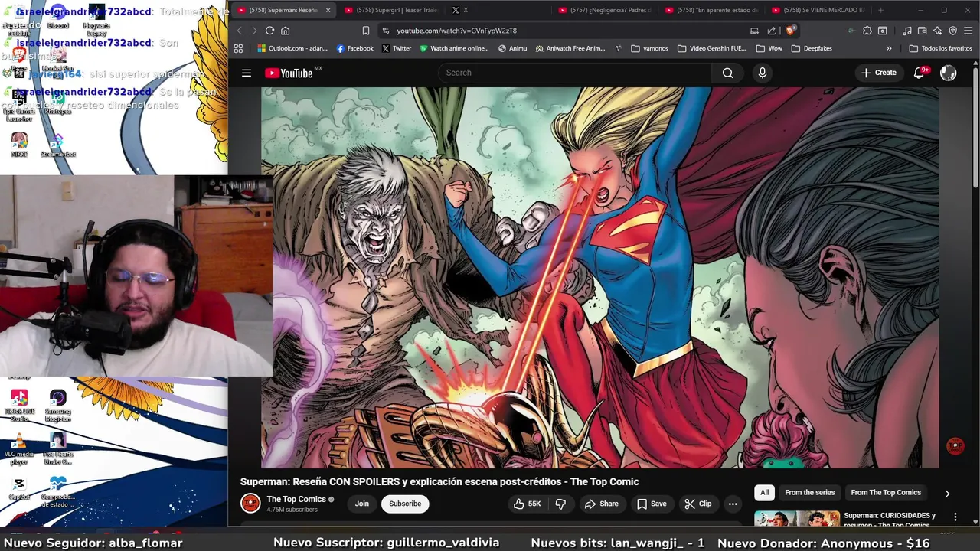Start voice search with microphone icon
Screen dimensions: 980x551
(x=762, y=73)
